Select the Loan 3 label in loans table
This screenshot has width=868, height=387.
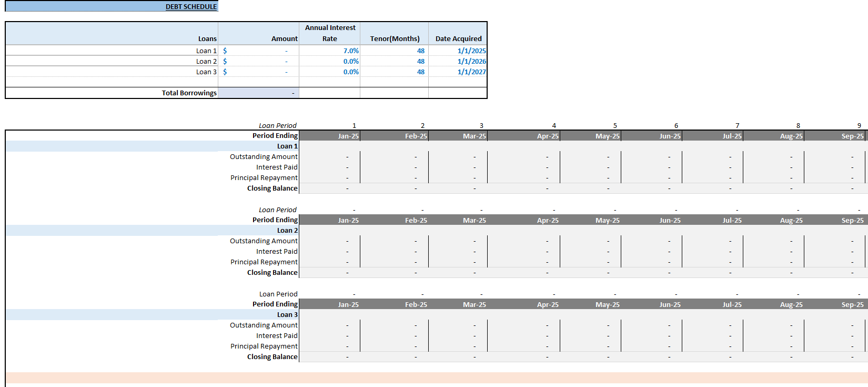pos(112,72)
